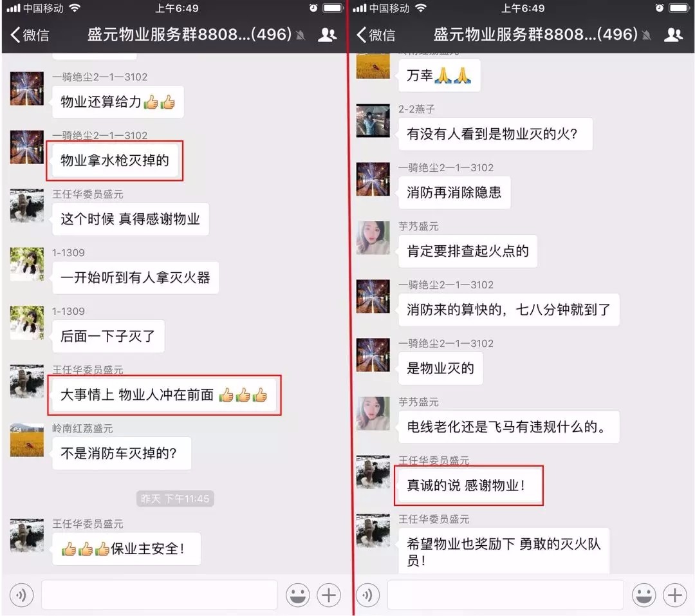Screen dimensions: 695x616
Task: Tap the plus attachments button in left chat
Action: (329, 595)
